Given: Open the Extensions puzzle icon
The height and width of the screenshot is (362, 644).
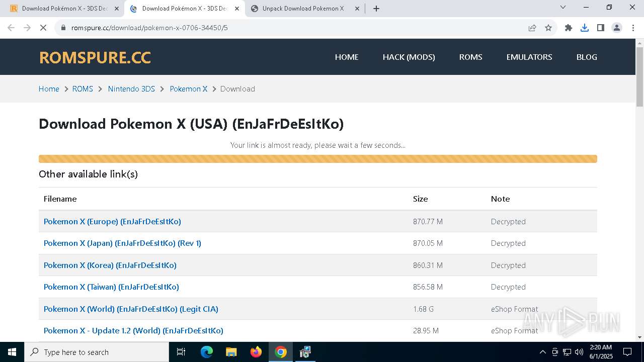Looking at the screenshot, I should point(569,28).
